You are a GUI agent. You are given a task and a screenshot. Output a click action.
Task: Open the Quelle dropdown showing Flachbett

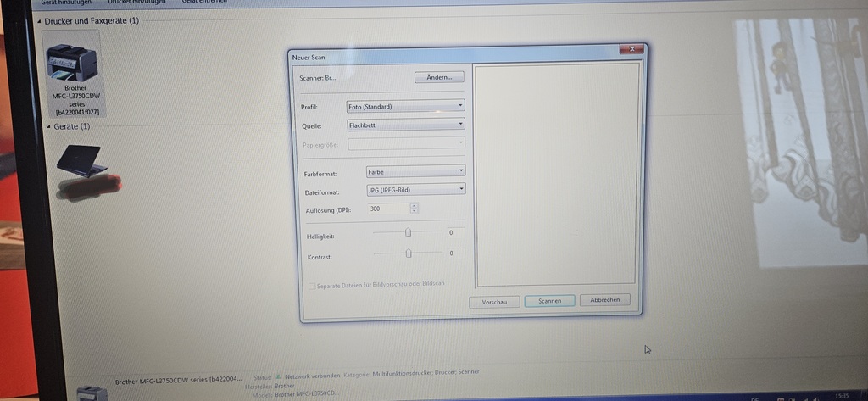click(x=405, y=125)
